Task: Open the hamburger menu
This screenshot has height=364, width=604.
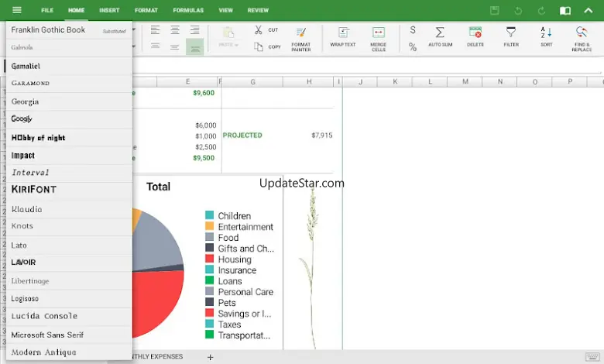Action: pyautogui.click(x=17, y=11)
